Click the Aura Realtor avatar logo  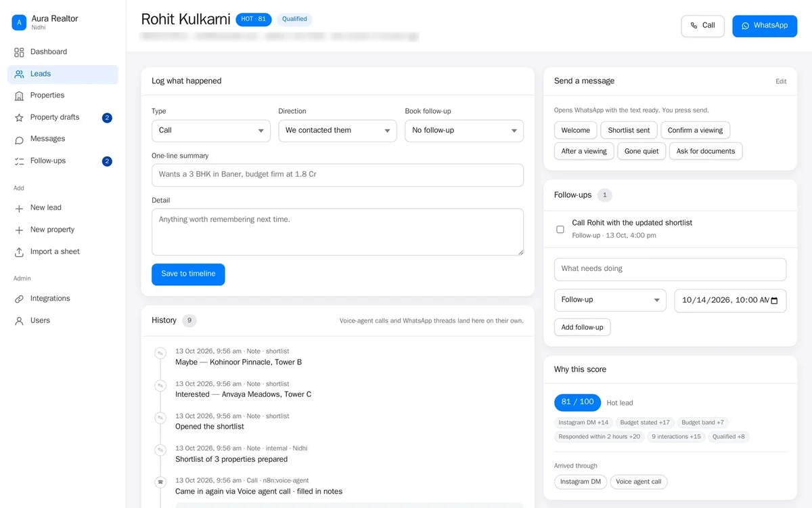pyautogui.click(x=19, y=22)
